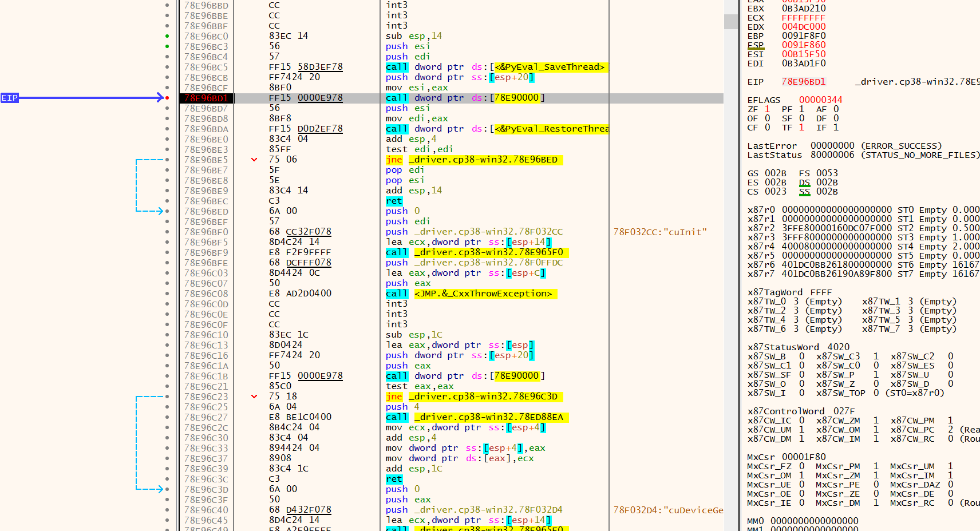Toggle breakpoint dot beside address 78E96BC3

[x=167, y=46]
